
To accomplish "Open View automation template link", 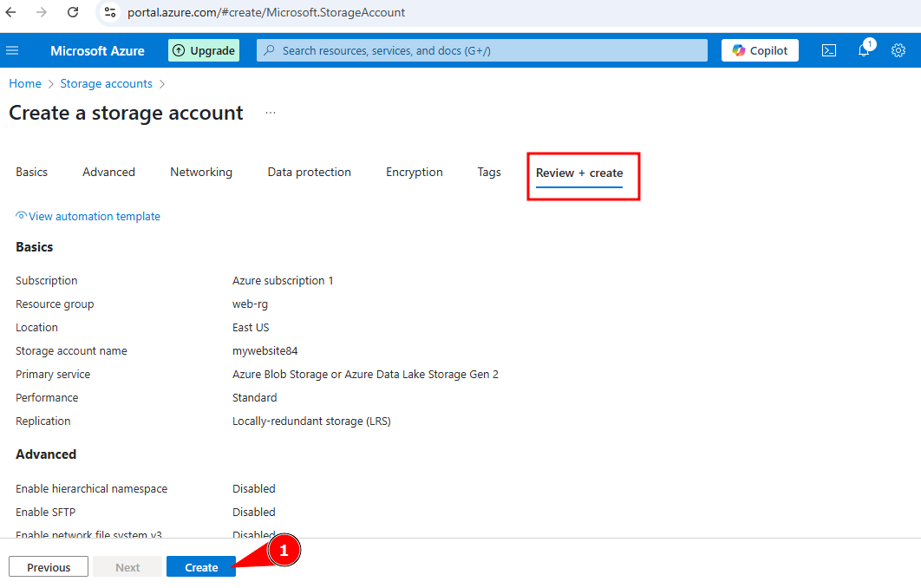I will pyautogui.click(x=88, y=216).
